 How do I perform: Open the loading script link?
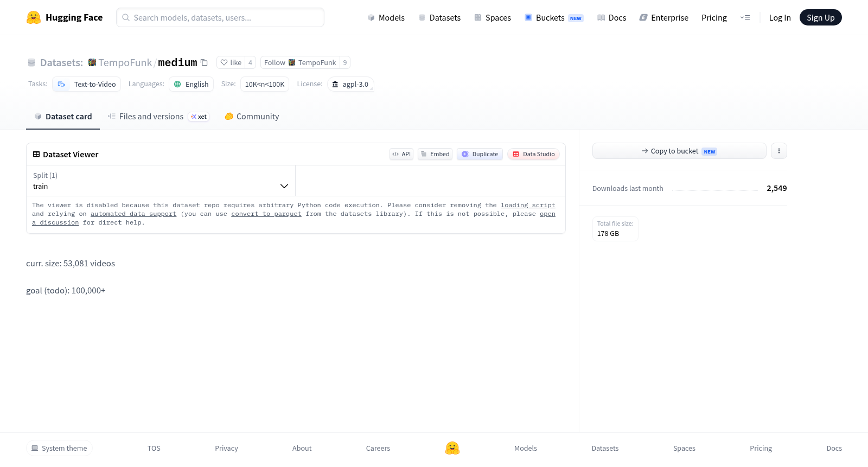[x=528, y=205]
